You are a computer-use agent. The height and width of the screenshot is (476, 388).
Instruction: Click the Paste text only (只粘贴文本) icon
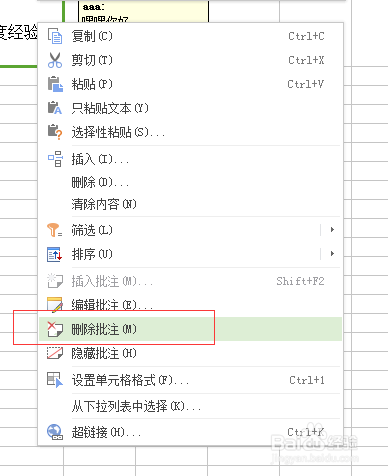[x=55, y=108]
